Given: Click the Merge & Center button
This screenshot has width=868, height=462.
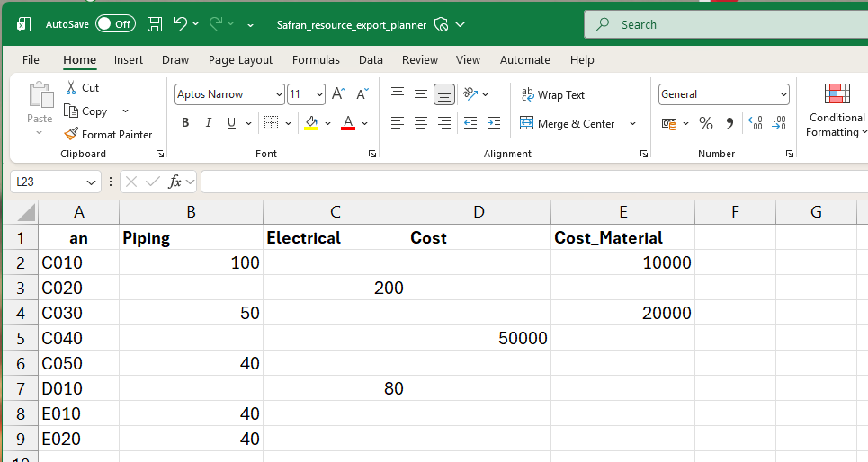Looking at the screenshot, I should coord(567,123).
